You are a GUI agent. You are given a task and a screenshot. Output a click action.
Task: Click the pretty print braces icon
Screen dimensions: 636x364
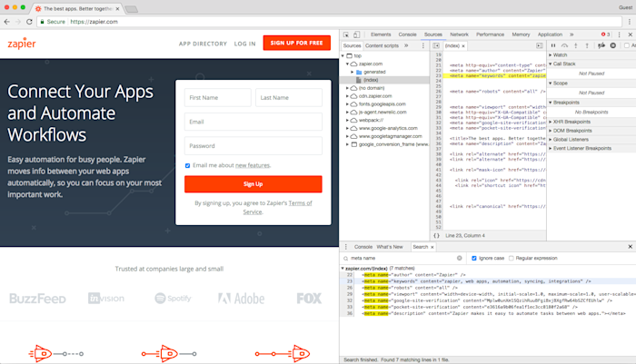[x=436, y=235]
